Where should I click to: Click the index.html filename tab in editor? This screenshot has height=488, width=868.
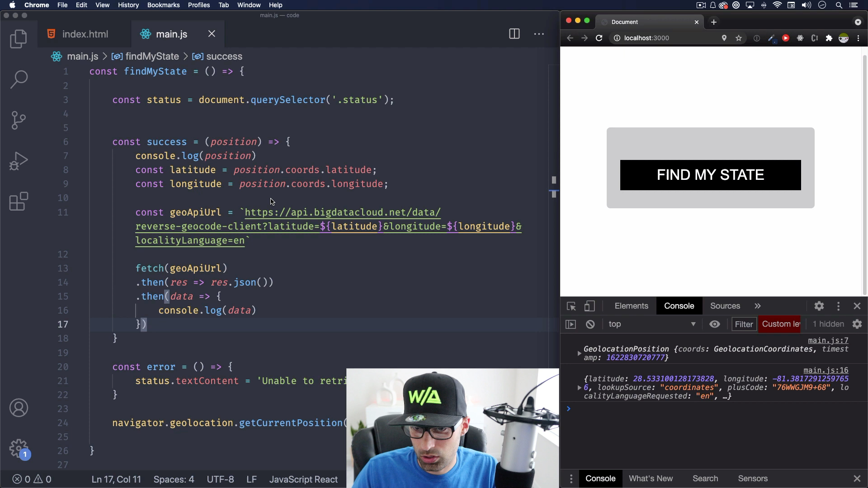85,34
